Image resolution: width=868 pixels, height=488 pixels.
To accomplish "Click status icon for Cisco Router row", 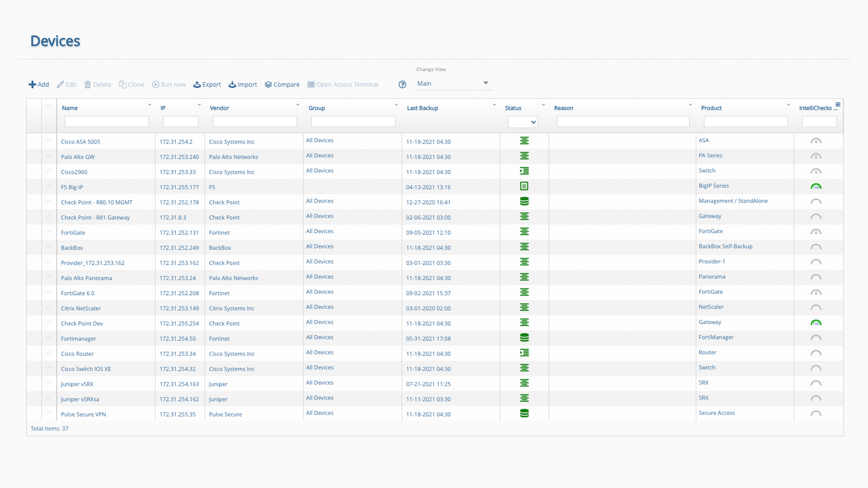I will (524, 352).
